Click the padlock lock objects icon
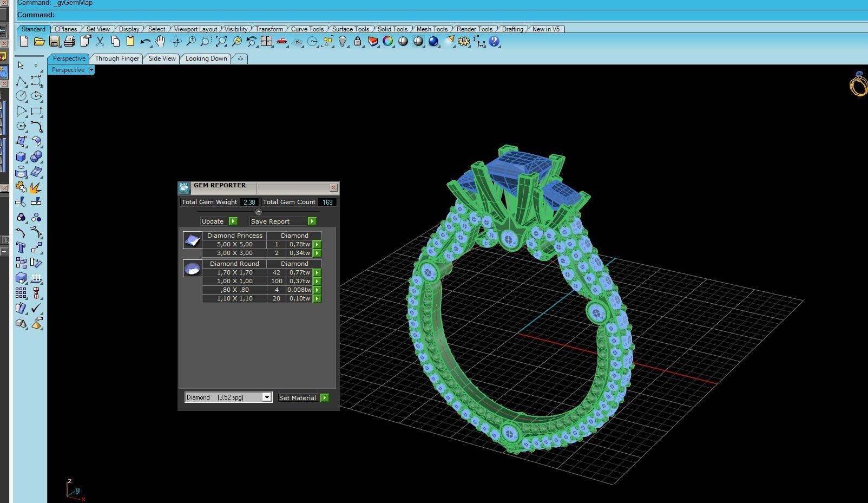 358,42
